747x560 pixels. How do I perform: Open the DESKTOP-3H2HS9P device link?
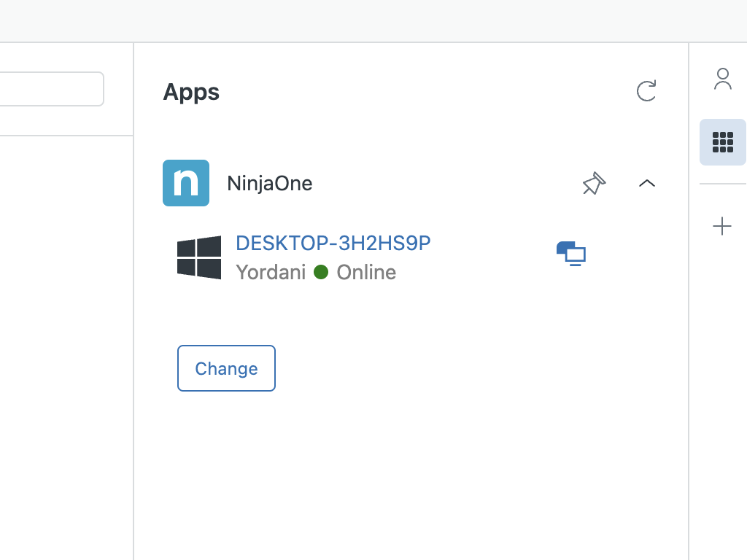333,243
